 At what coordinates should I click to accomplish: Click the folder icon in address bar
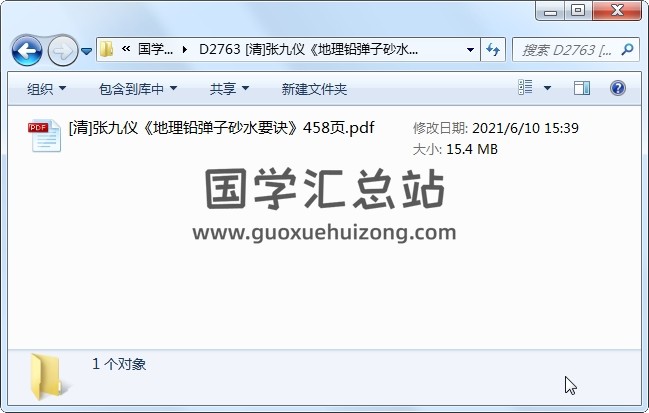pyautogui.click(x=107, y=50)
